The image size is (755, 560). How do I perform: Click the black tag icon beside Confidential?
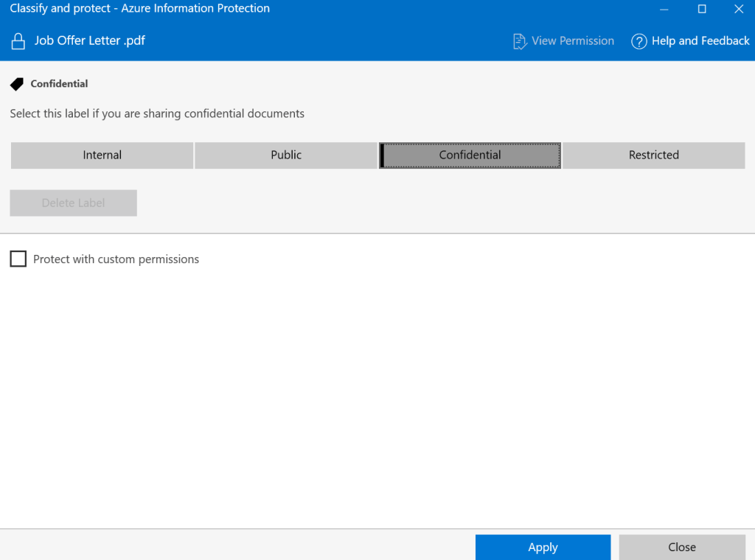(x=17, y=84)
